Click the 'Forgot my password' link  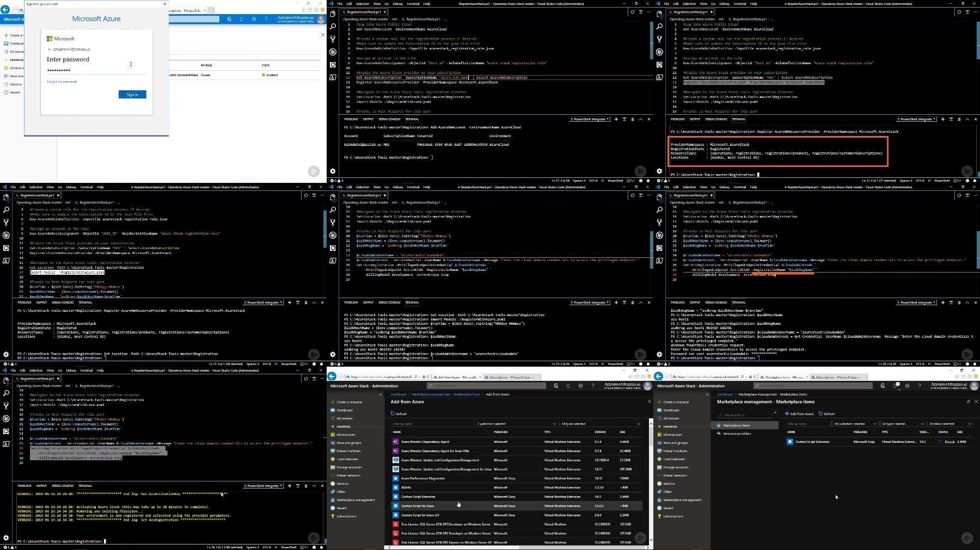pyautogui.click(x=62, y=82)
